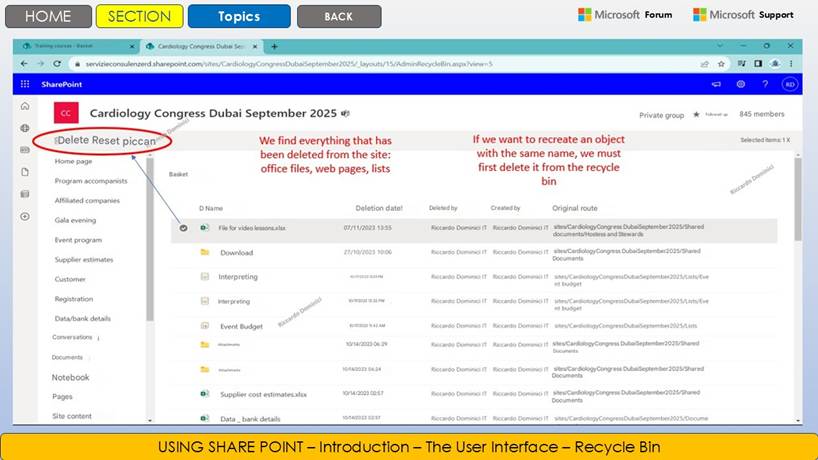818x460 pixels.
Task: Click the BACK slide button
Action: point(339,16)
